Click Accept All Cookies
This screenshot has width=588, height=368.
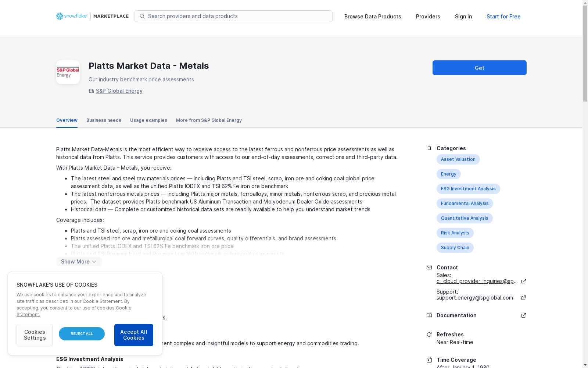(x=134, y=335)
